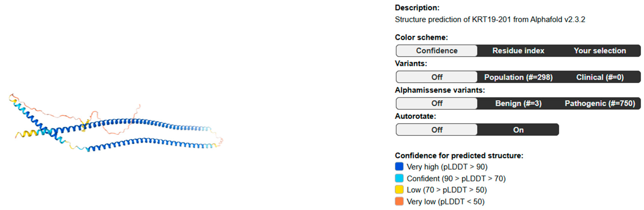
Task: Show Population variants (#=298)
Action: (x=518, y=77)
